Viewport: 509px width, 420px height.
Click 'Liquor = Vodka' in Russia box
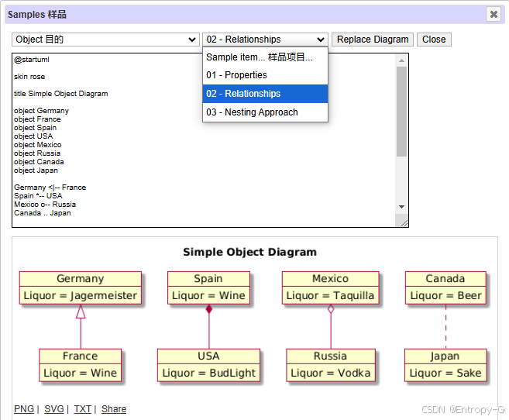click(x=331, y=373)
